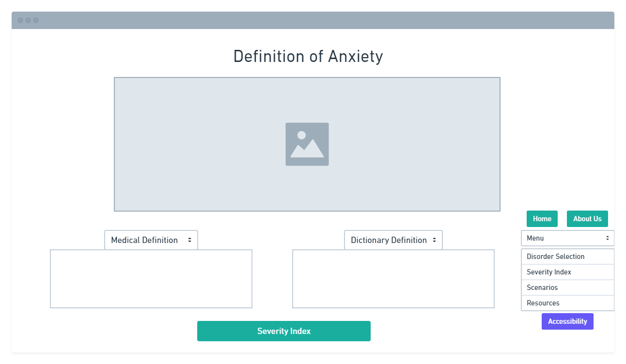Viewport: 626px width, 364px height.
Task: Click the image placeholder icon
Action: click(x=307, y=144)
